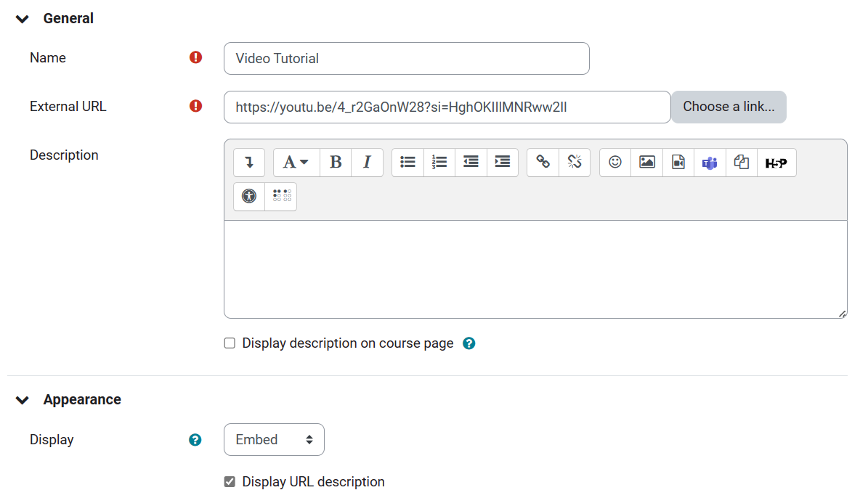The height and width of the screenshot is (498, 868).
Task: Insert an image into the description
Action: pyautogui.click(x=646, y=163)
